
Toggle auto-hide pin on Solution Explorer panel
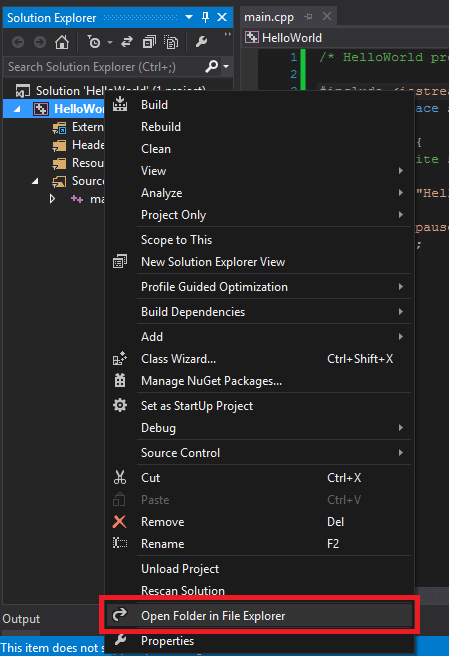tap(205, 17)
